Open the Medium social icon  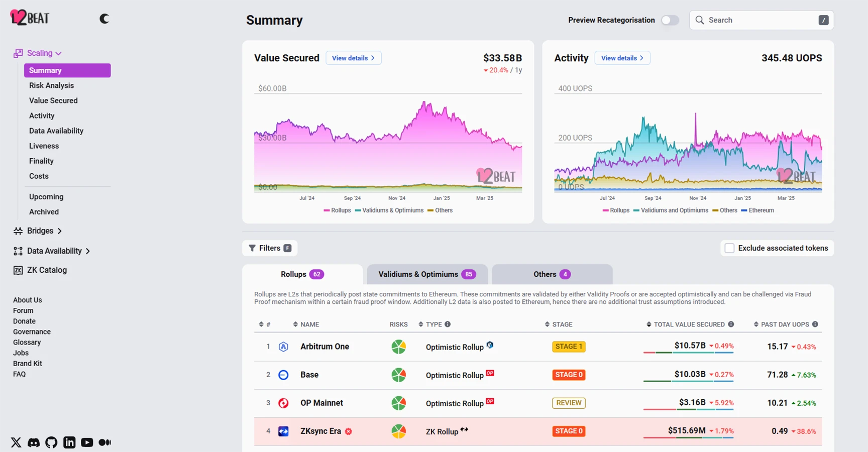105,442
